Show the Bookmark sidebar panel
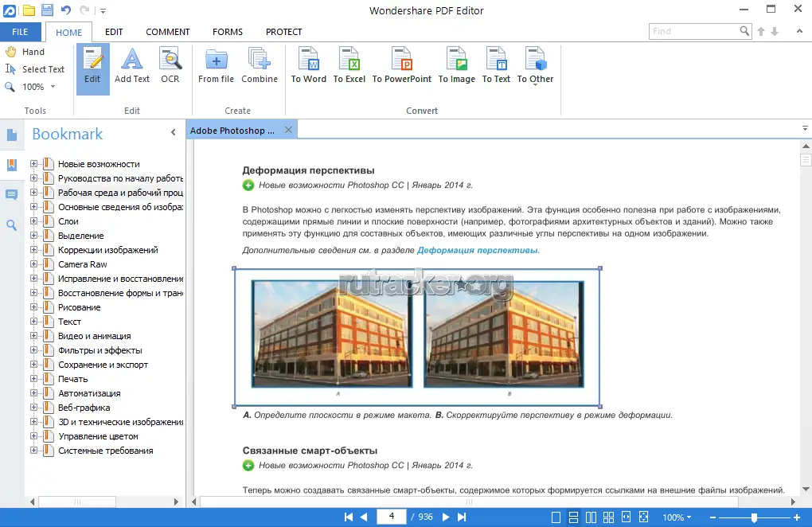 pyautogui.click(x=12, y=165)
